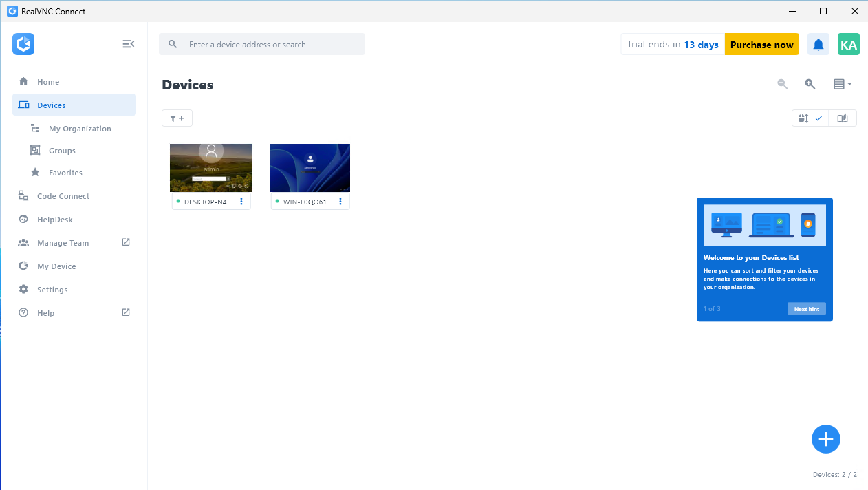Zoom in on device thumbnails
Viewport: 868px width, 490px height.
[810, 83]
